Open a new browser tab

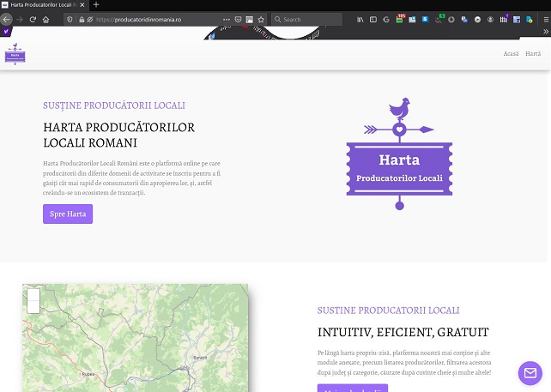point(95,5)
